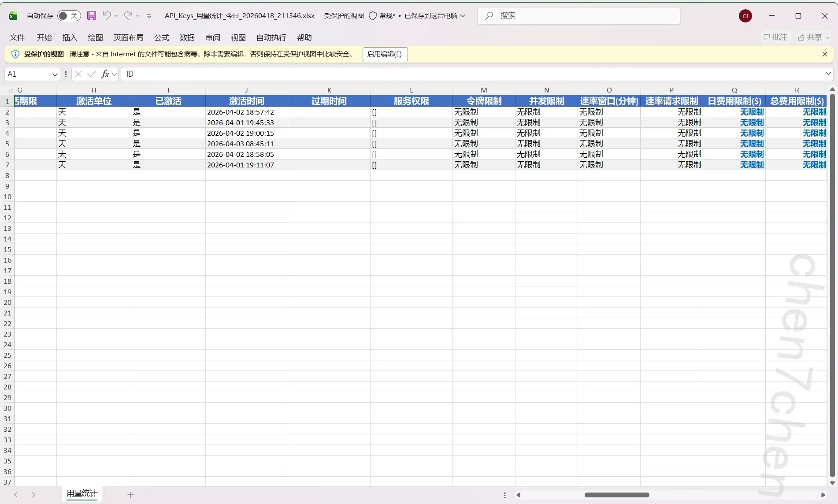The width and height of the screenshot is (838, 504).
Task: Expand the Name Box dropdown arrow
Action: (x=55, y=74)
